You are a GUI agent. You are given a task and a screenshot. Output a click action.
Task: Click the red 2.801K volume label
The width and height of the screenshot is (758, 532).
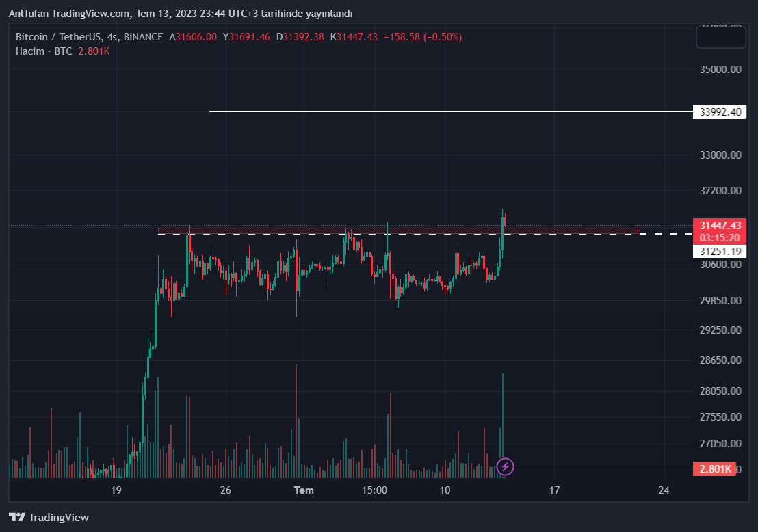point(715,468)
